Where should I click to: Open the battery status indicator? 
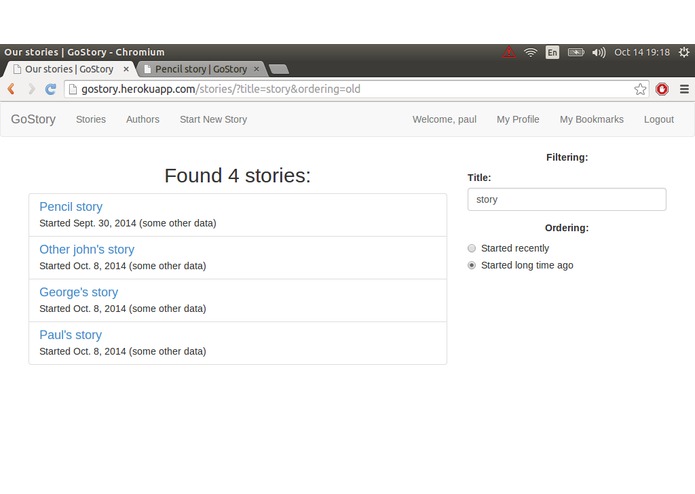576,52
